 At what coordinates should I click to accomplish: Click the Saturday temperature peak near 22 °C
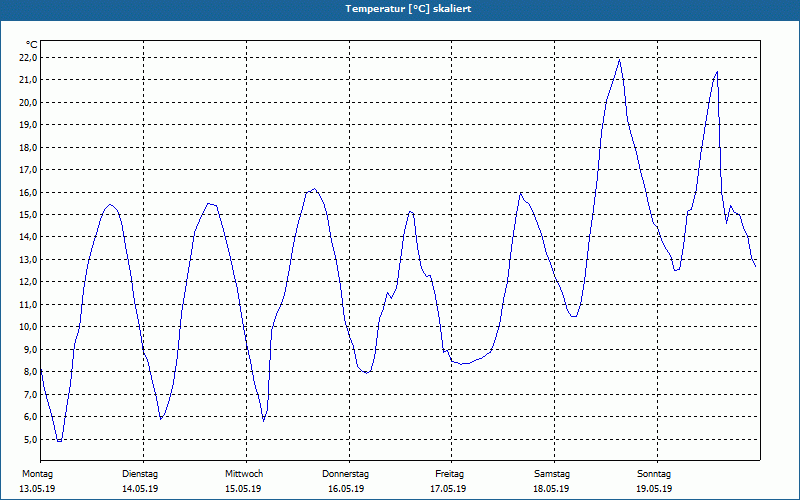[619, 60]
